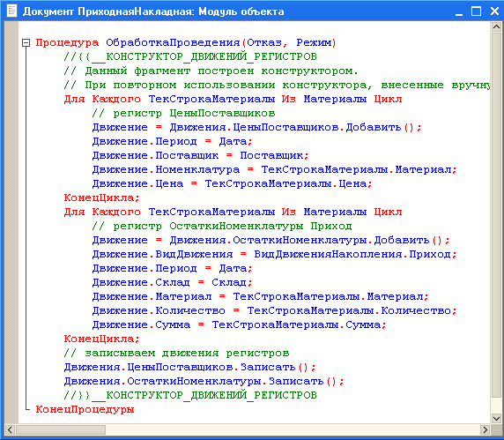
Task: Minimize the module window
Action: (x=459, y=11)
